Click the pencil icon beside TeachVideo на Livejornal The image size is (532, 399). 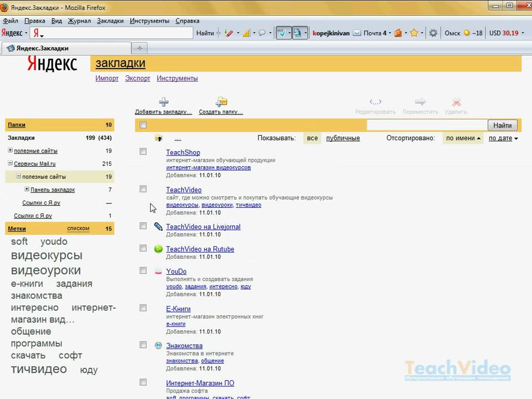(x=158, y=226)
